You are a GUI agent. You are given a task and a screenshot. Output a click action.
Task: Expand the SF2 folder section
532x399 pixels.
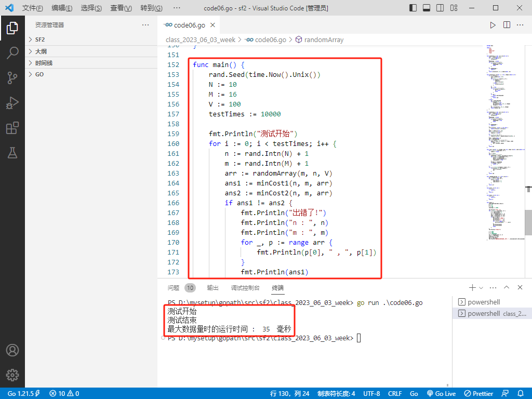(x=91, y=39)
